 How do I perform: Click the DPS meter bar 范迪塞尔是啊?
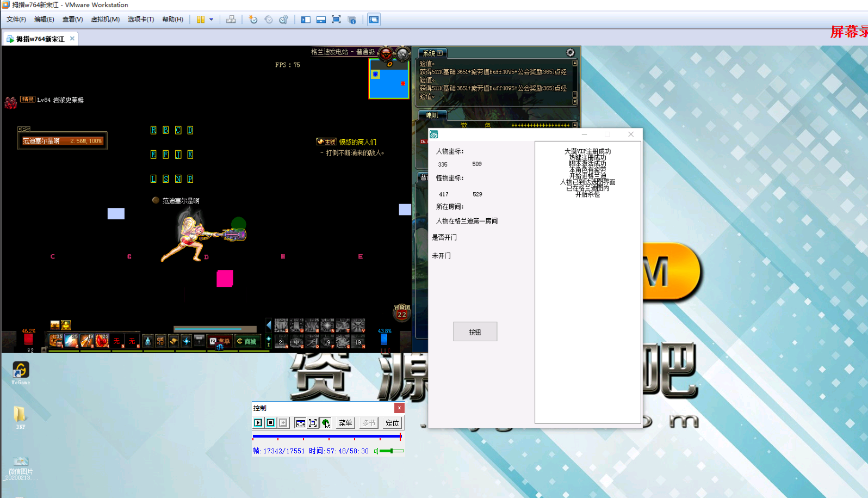pyautogui.click(x=62, y=141)
